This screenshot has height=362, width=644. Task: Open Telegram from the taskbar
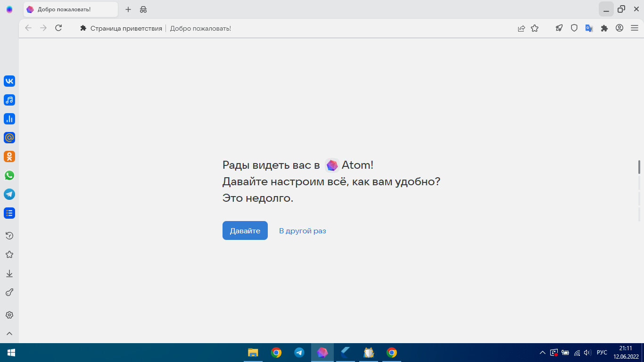click(299, 353)
